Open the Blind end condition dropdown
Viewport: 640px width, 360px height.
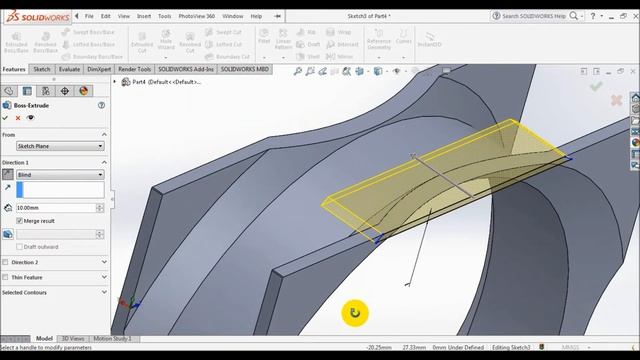(60, 175)
